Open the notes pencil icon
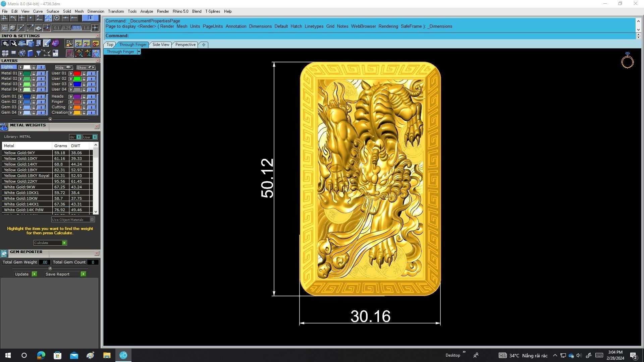 [47, 43]
